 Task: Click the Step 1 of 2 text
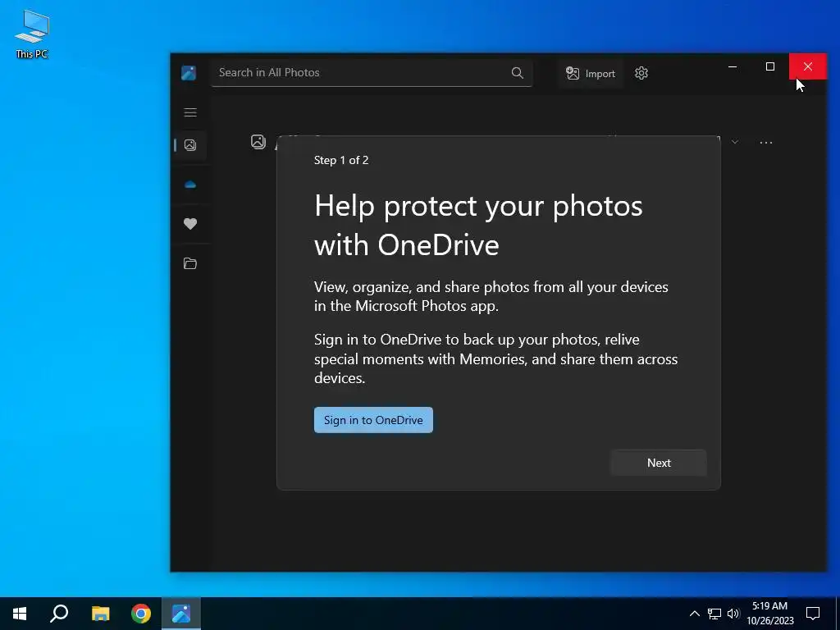coord(341,160)
